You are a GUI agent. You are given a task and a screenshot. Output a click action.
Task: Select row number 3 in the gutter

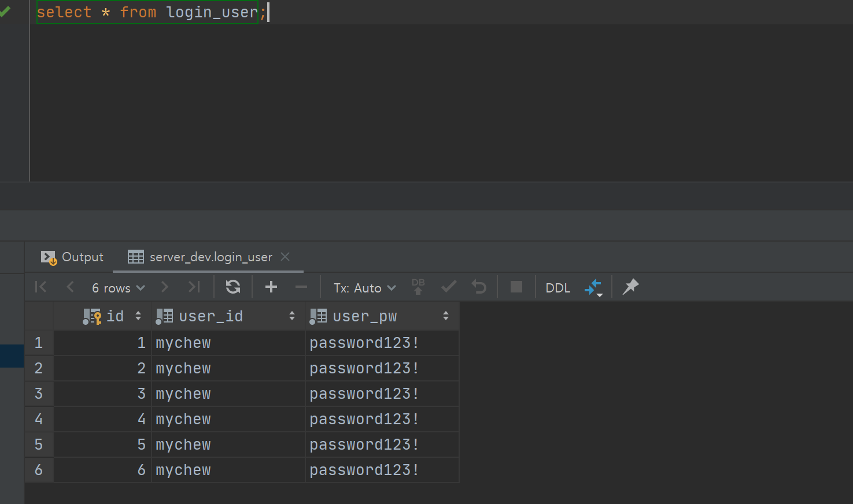[39, 394]
